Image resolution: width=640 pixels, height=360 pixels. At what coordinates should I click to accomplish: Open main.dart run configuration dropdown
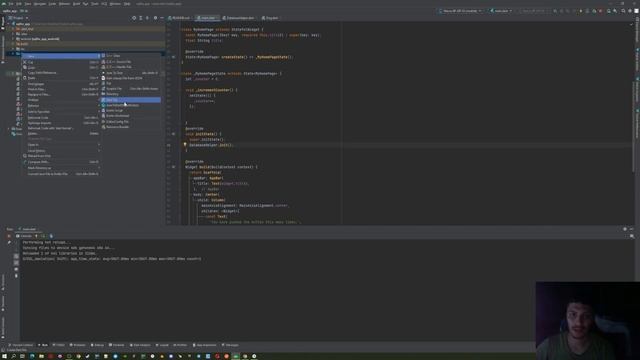pyautogui.click(x=500, y=11)
